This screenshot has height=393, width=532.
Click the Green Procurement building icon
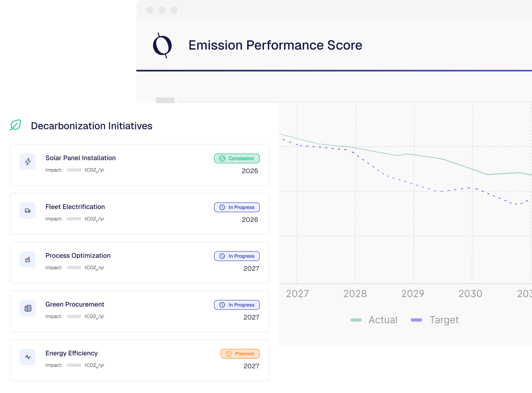[28, 308]
